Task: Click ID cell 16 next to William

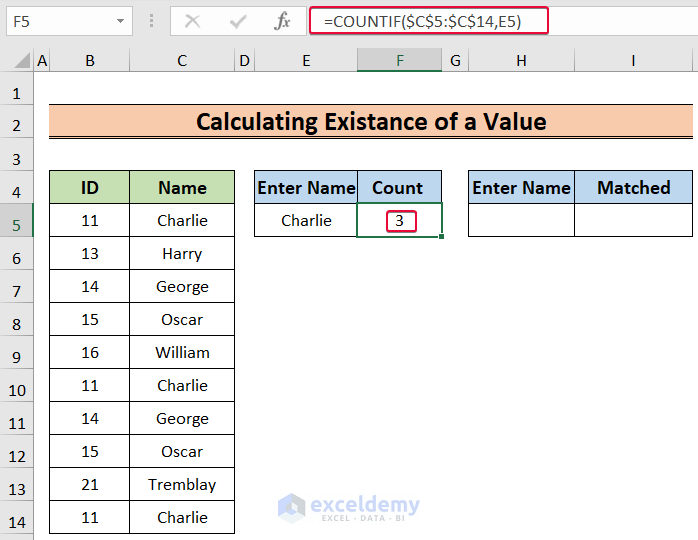Action: (x=89, y=352)
